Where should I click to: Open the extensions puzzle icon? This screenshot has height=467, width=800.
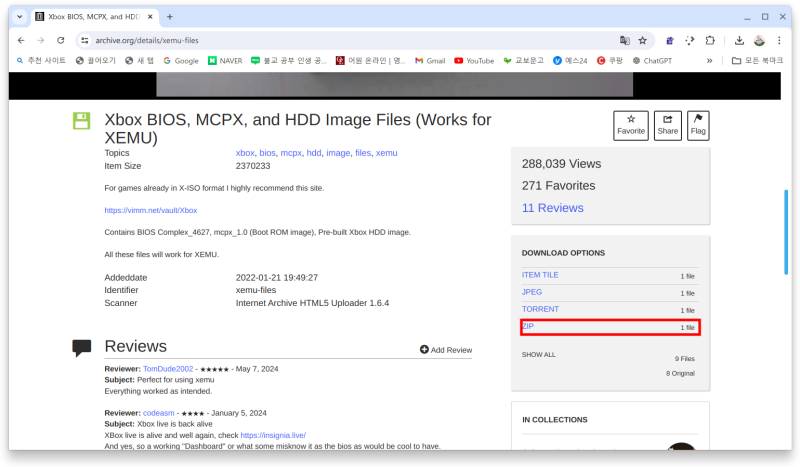[x=710, y=40]
